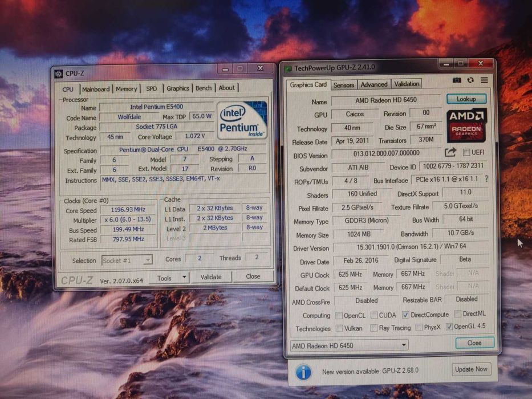The image size is (532, 399).
Task: Click the CPU-Z title bar app icon
Action: (x=59, y=74)
